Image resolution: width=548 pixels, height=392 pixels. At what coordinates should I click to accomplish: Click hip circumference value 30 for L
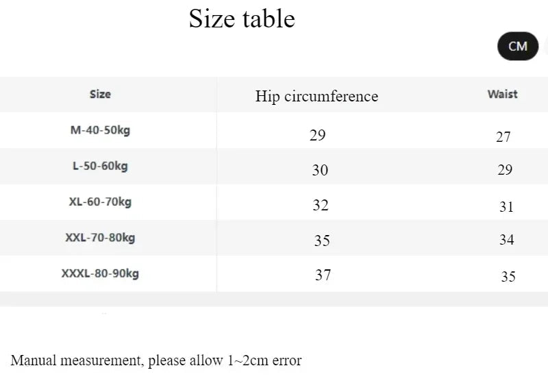pyautogui.click(x=320, y=171)
